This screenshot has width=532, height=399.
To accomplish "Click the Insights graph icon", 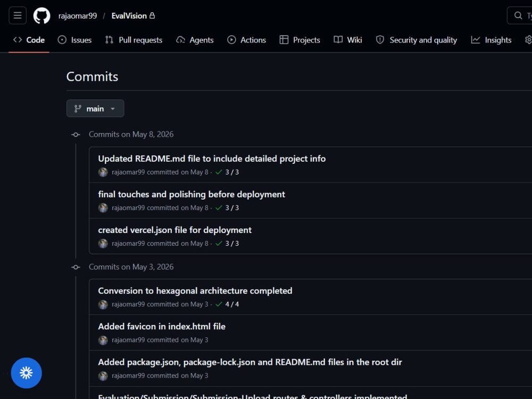I will coord(476,40).
